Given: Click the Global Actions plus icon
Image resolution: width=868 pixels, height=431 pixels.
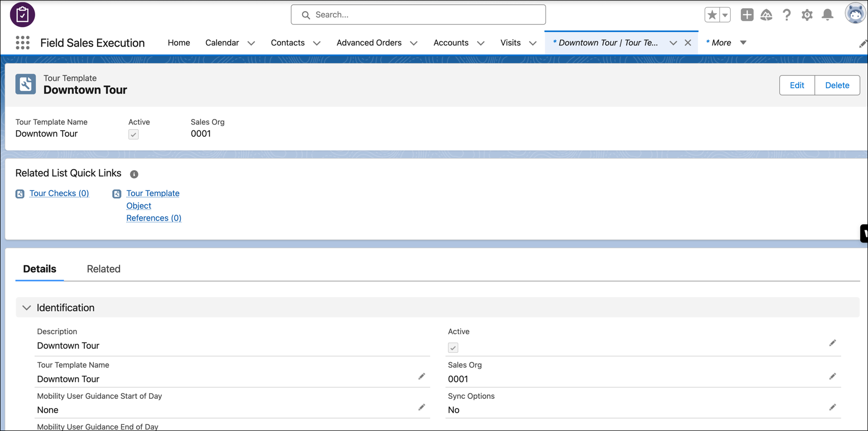Looking at the screenshot, I should point(747,15).
